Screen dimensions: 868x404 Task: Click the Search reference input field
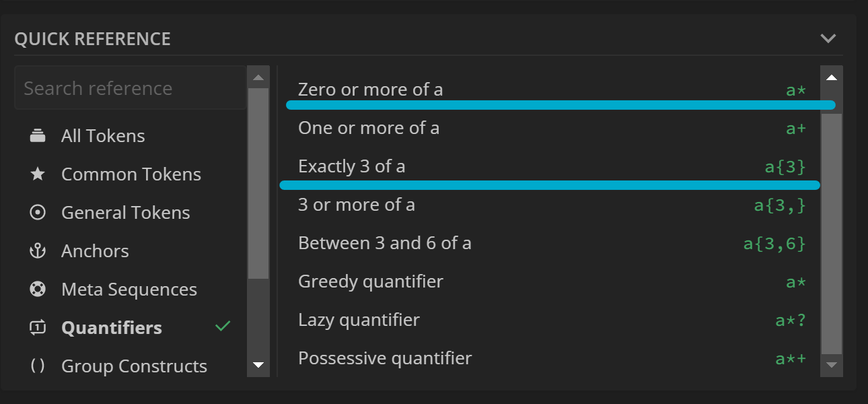[x=130, y=88]
